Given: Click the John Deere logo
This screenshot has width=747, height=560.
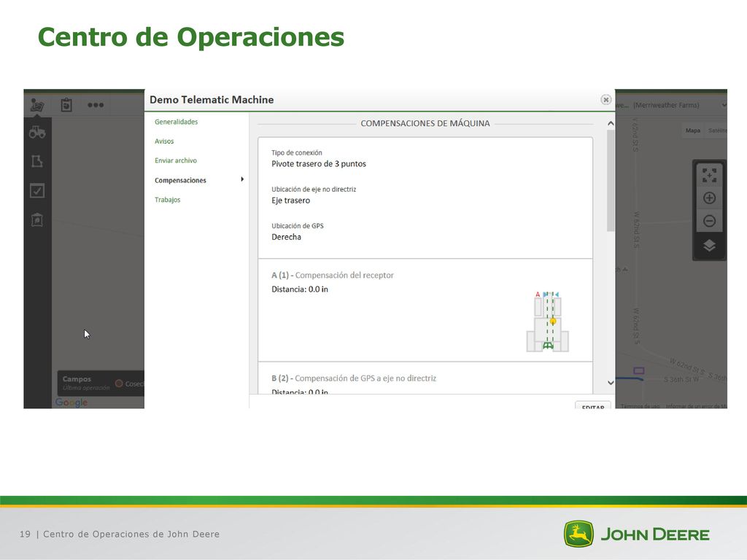Looking at the screenshot, I should (636, 534).
